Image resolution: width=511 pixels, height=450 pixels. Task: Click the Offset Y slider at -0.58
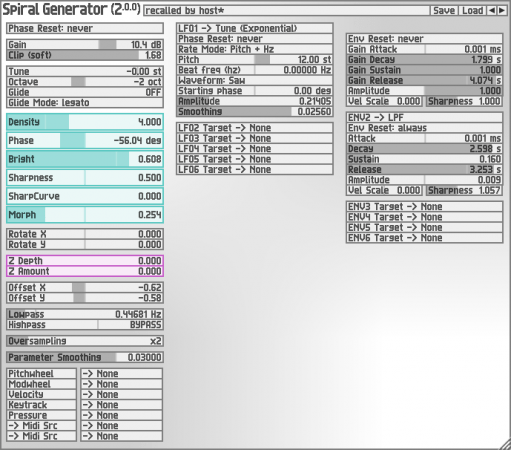point(85,298)
